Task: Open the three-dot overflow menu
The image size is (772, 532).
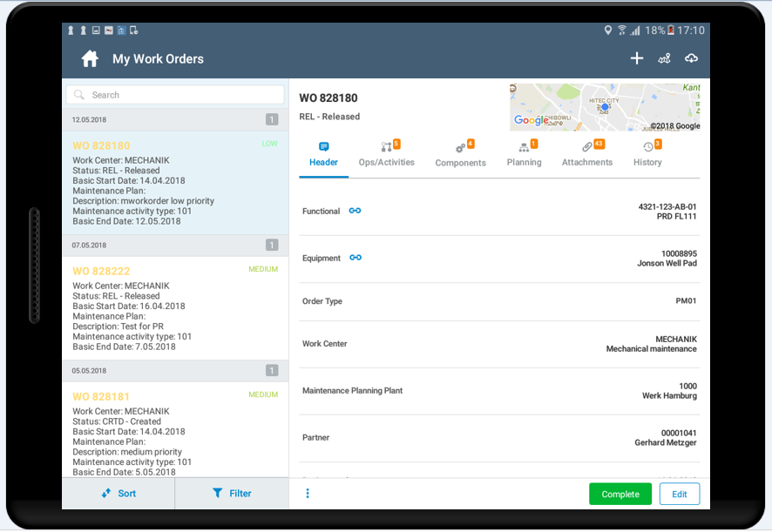Action: click(x=307, y=494)
